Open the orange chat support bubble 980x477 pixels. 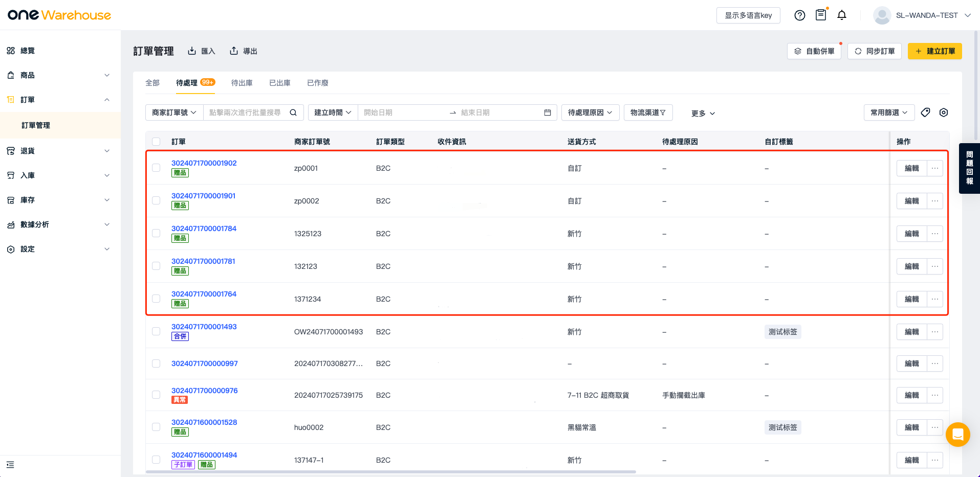957,435
